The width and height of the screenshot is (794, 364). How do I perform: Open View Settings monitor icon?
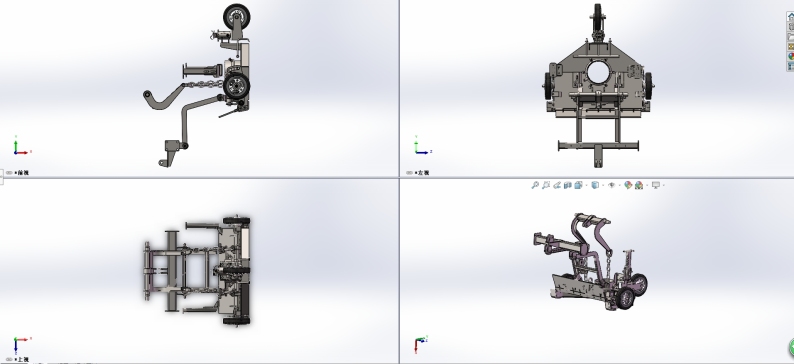coord(656,185)
